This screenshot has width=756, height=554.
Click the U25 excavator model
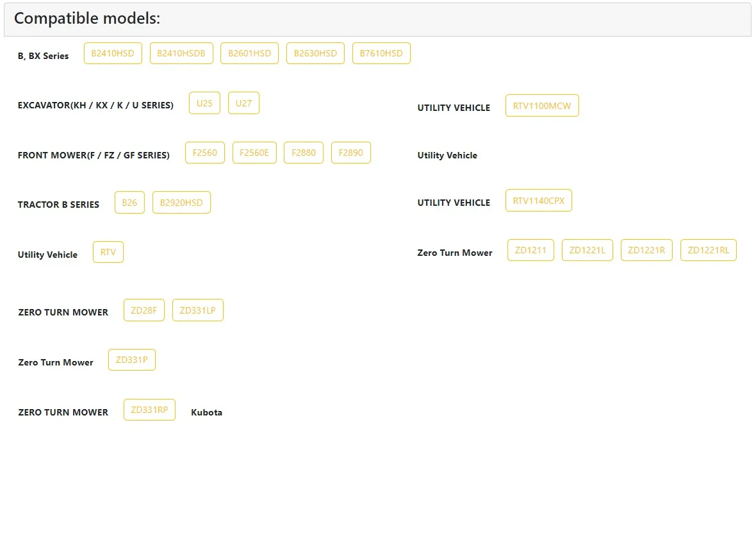[x=204, y=103]
